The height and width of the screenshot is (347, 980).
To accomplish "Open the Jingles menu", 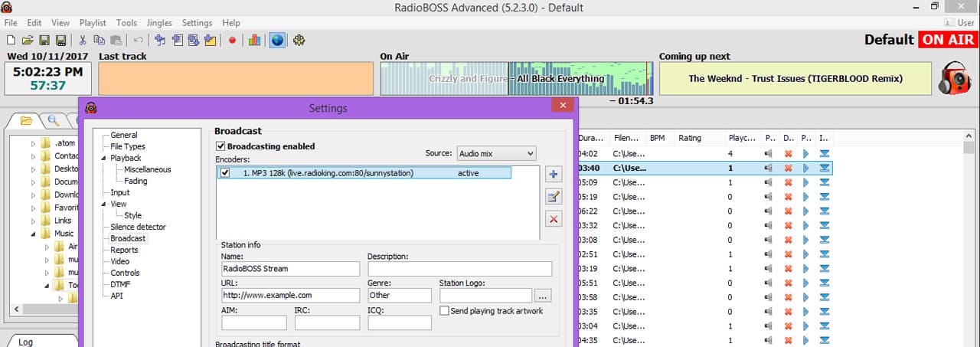I will click(159, 23).
